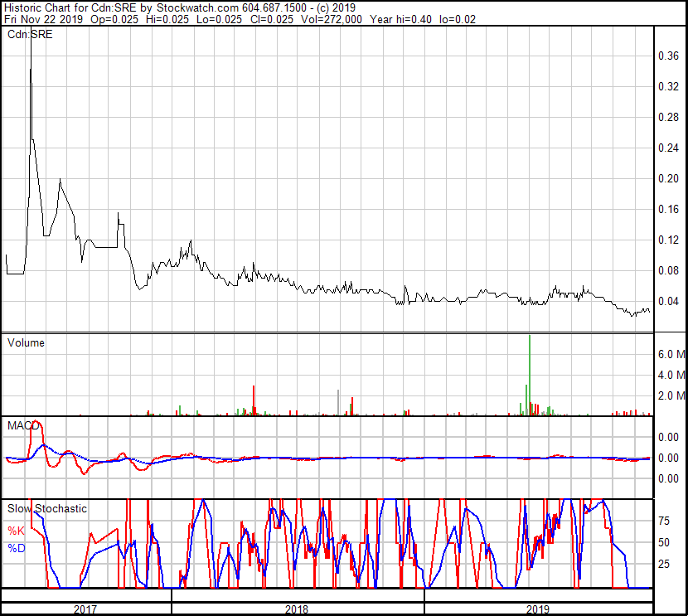
Task: Click the '(c) 2019' copyright text
Action: [x=334, y=8]
